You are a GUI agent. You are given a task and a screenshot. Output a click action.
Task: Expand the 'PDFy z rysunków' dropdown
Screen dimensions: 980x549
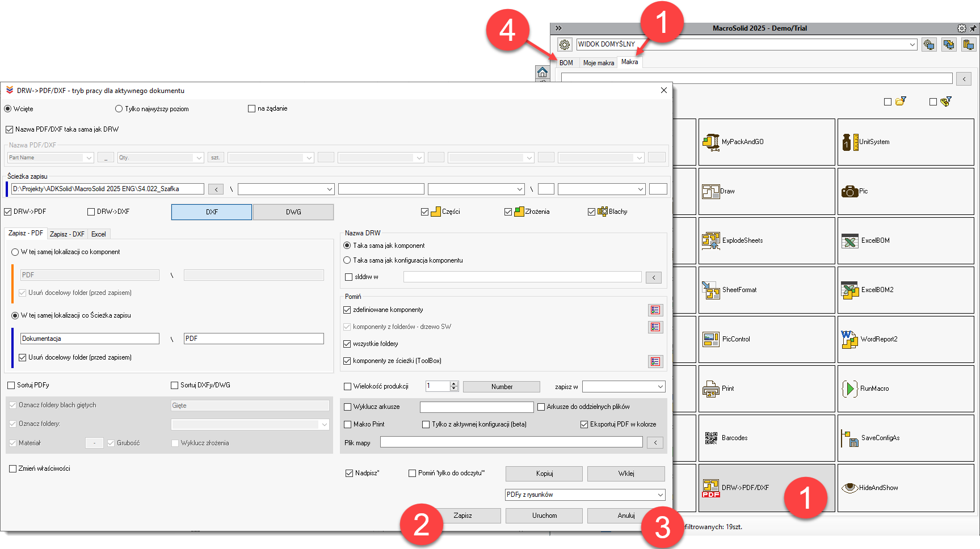585,495
